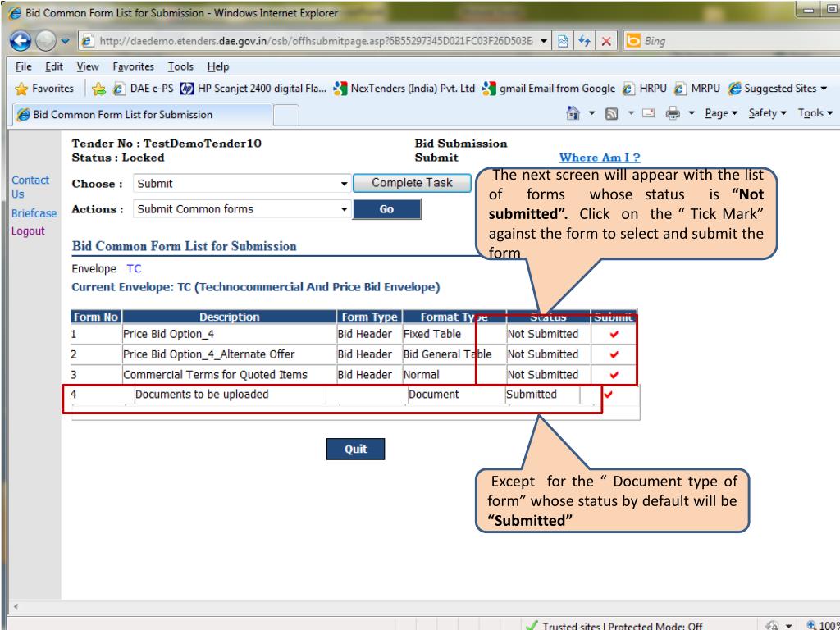This screenshot has width=840, height=630.
Task: Click the Where Am I ? link
Action: point(600,157)
